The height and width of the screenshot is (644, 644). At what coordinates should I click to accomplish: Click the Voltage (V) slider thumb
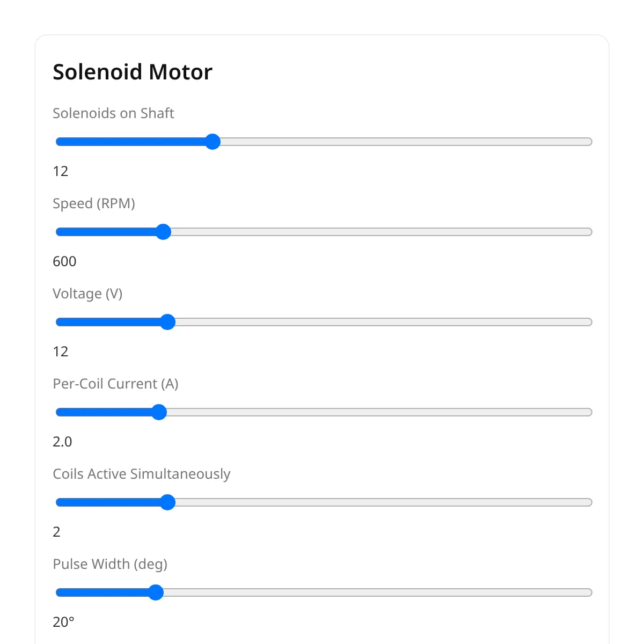click(x=167, y=322)
